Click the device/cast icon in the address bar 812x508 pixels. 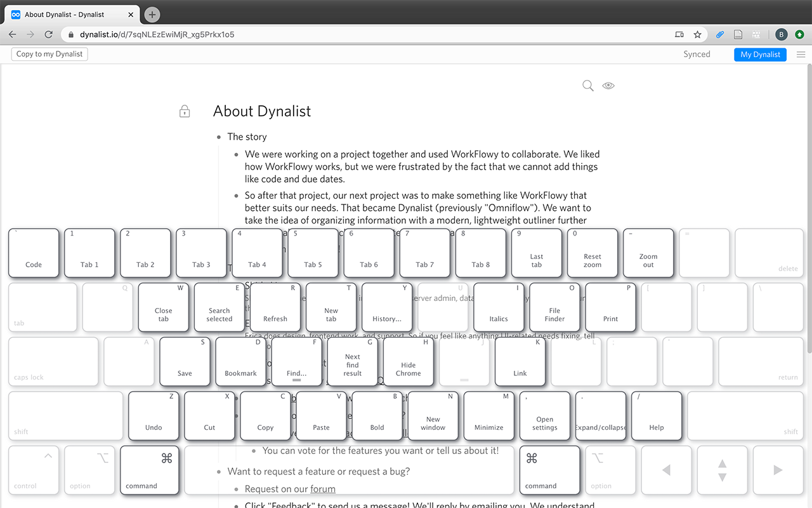679,34
